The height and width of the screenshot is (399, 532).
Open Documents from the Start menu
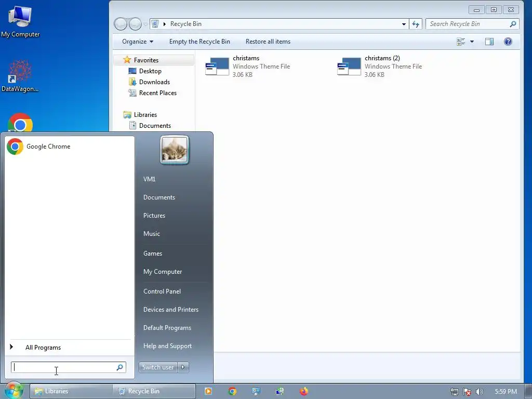tap(159, 197)
